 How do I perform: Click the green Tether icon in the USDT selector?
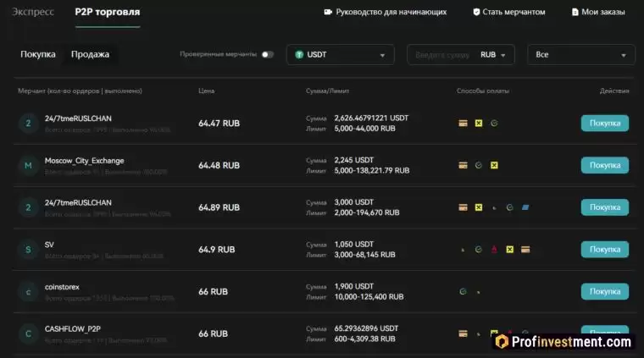299,55
